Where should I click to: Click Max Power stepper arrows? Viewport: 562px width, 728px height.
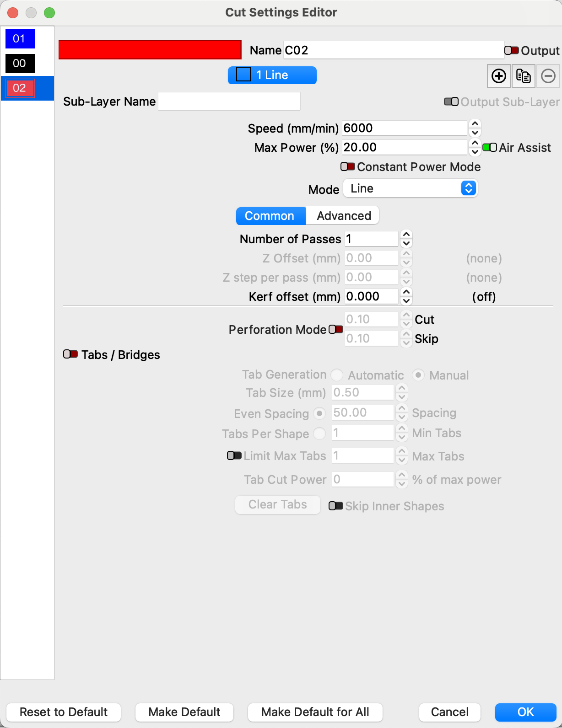tap(475, 147)
